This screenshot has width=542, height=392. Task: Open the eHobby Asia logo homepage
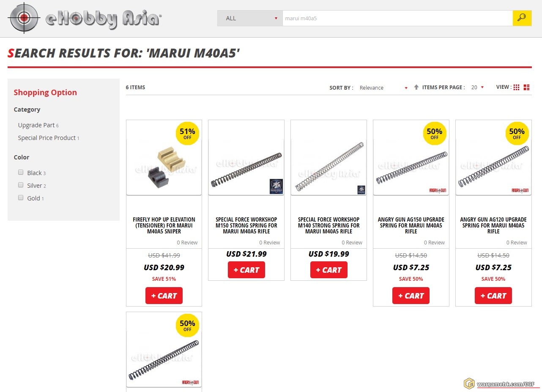pyautogui.click(x=85, y=18)
